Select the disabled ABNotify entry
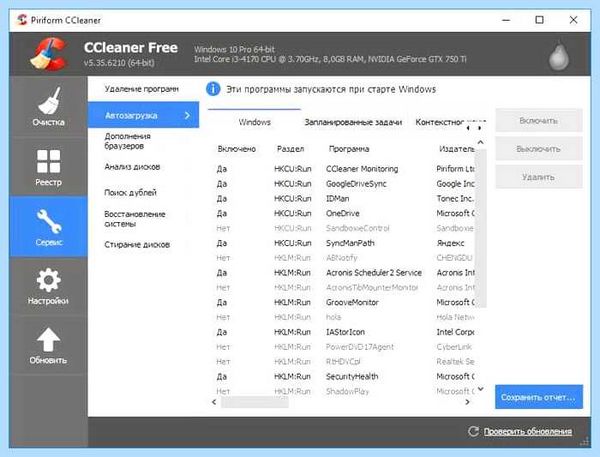Image resolution: width=600 pixels, height=457 pixels. pos(344,258)
